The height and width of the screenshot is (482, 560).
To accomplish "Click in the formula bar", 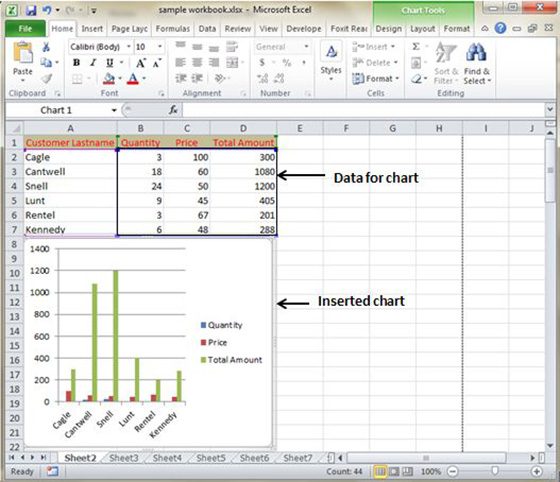I will (x=364, y=110).
